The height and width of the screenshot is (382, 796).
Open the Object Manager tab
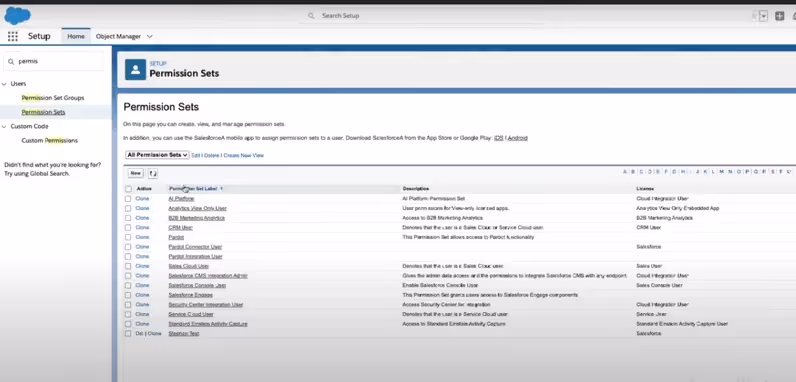pyautogui.click(x=118, y=36)
